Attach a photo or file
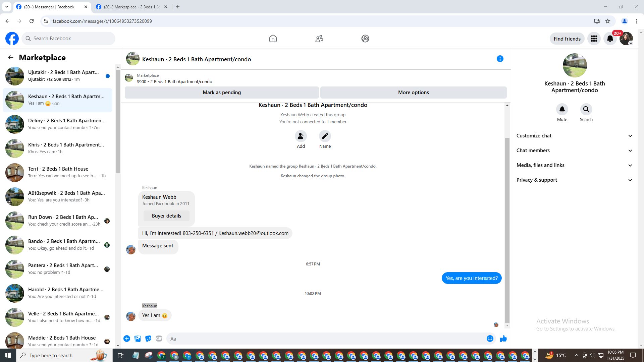644x362 pixels. [138, 339]
